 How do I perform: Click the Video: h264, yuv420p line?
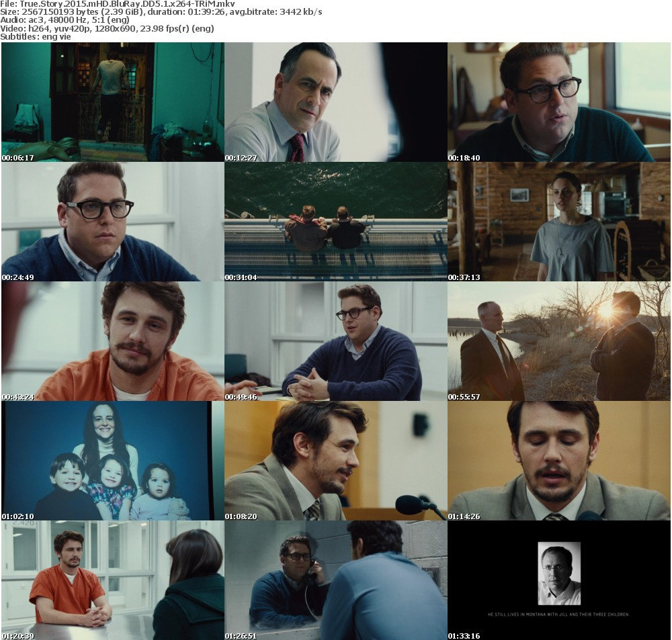point(107,29)
